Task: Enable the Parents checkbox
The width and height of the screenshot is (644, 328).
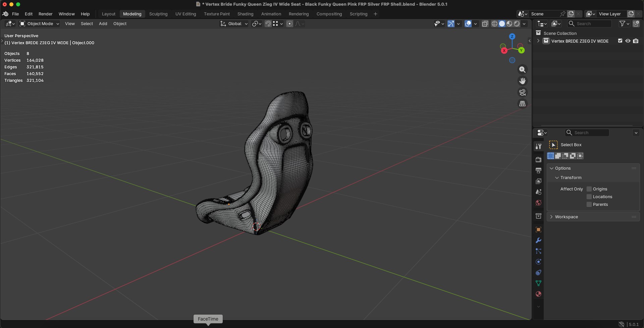Action: point(589,205)
